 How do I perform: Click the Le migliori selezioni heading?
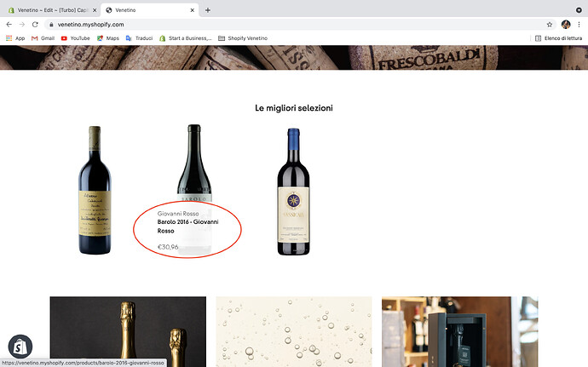[x=294, y=108]
